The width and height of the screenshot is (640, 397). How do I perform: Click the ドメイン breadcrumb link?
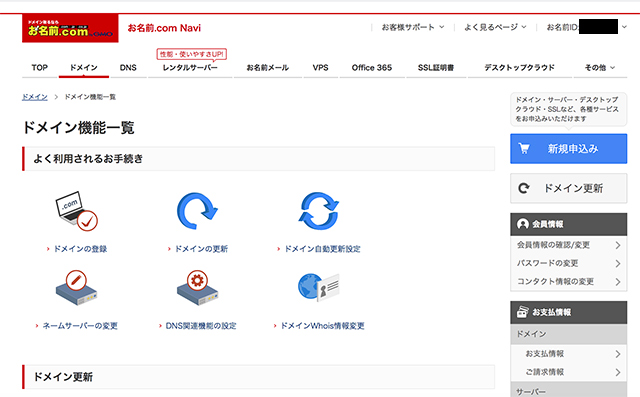(35, 97)
